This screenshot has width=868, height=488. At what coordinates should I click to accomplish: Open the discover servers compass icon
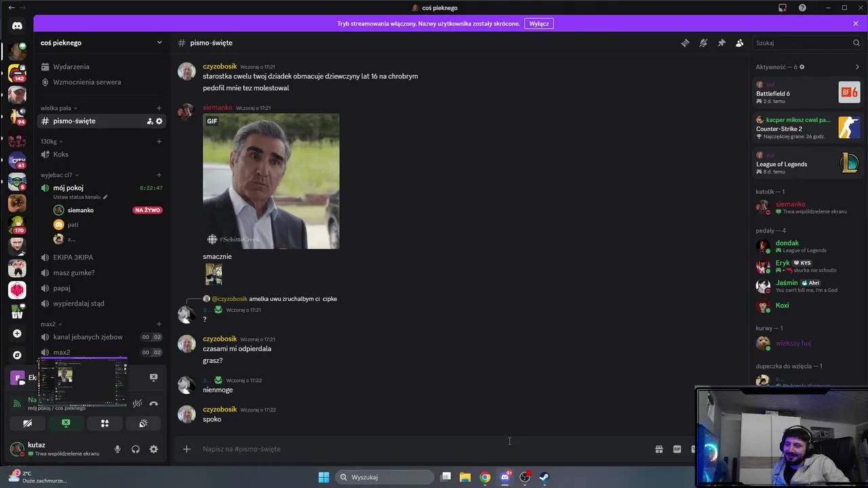click(x=17, y=355)
